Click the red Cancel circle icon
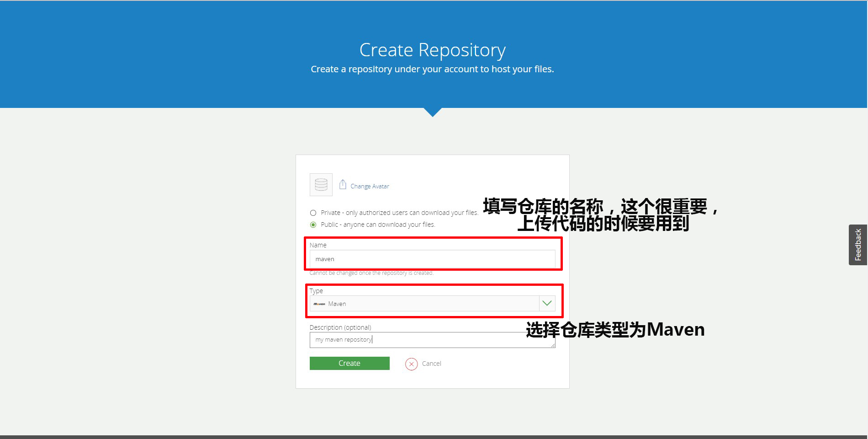Screen dimensions: 868x439 (x=411, y=364)
